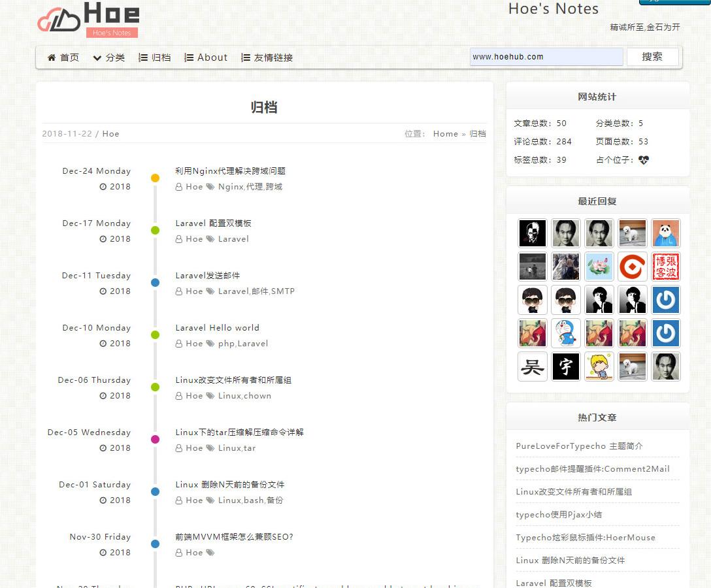Open popular post typecho使用Pjax小结
The height and width of the screenshot is (588, 711).
[x=559, y=515]
